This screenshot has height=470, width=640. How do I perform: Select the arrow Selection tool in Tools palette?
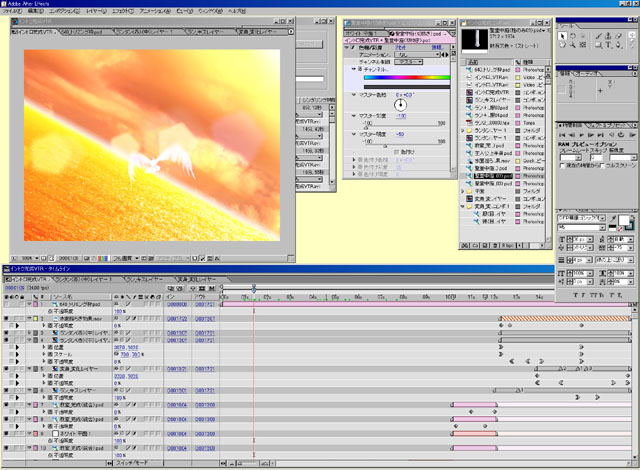point(562,36)
